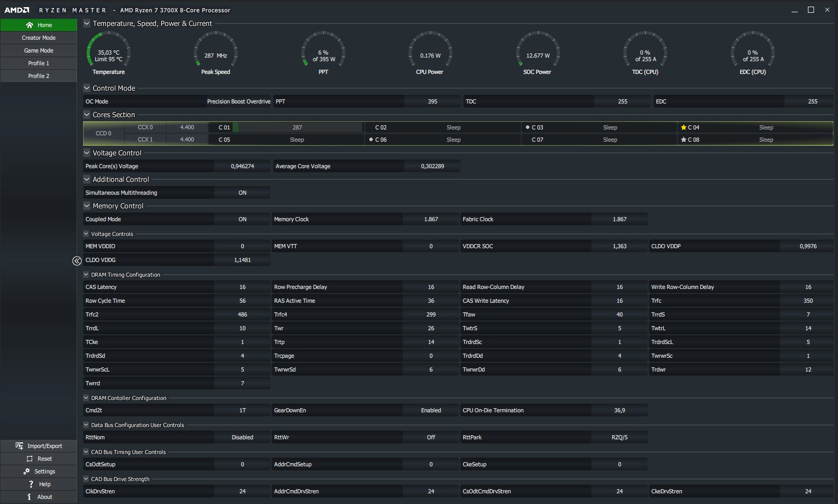Screen dimensions: 838x504
Task: Collapse the DRAM Timing Configuration subsection
Action: [86, 275]
